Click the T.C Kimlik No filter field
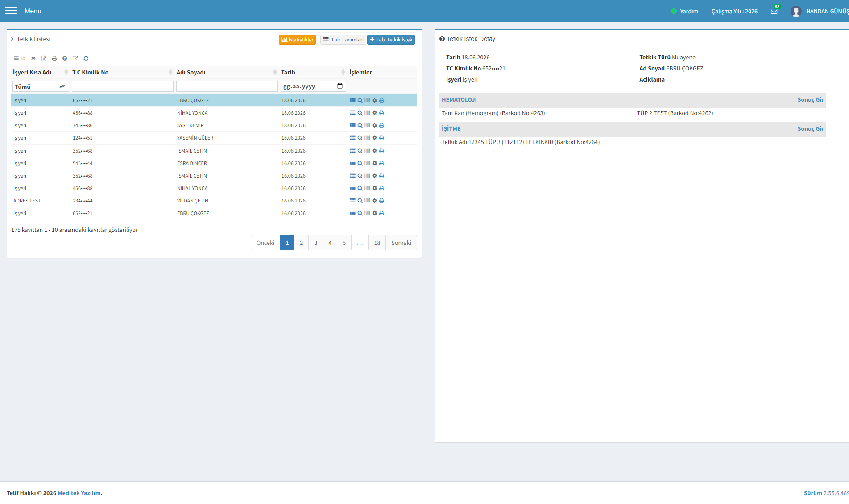This screenshot has height=504, width=849. [x=123, y=87]
